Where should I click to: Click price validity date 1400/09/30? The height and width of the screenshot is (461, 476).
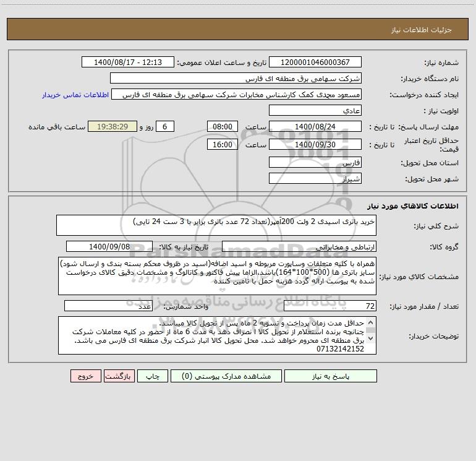coord(315,144)
